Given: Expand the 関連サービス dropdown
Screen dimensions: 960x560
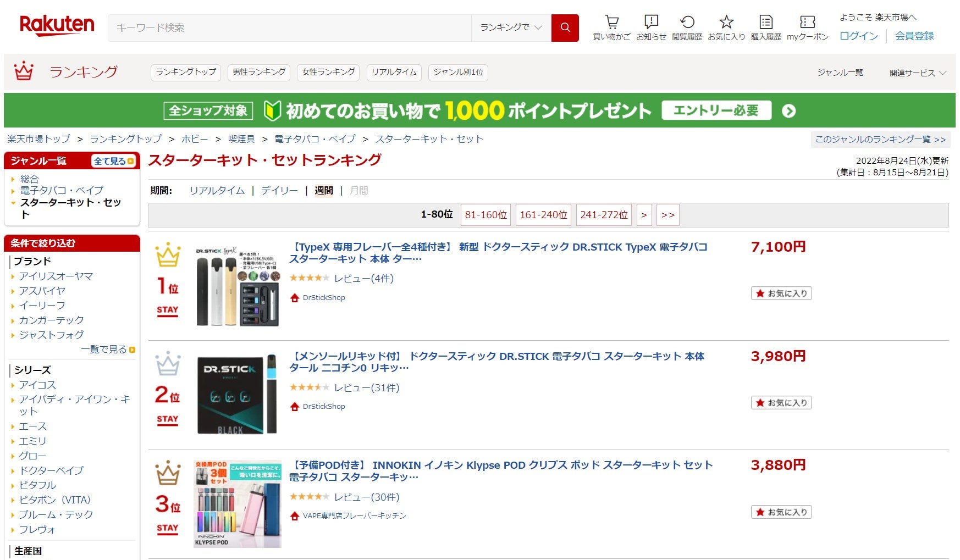Looking at the screenshot, I should click(918, 73).
